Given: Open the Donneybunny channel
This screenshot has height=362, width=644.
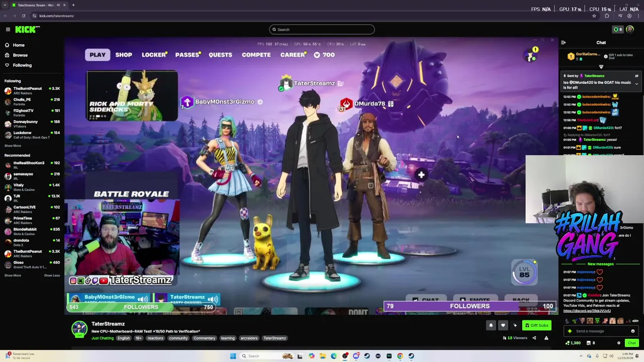Looking at the screenshot, I should coord(32,124).
